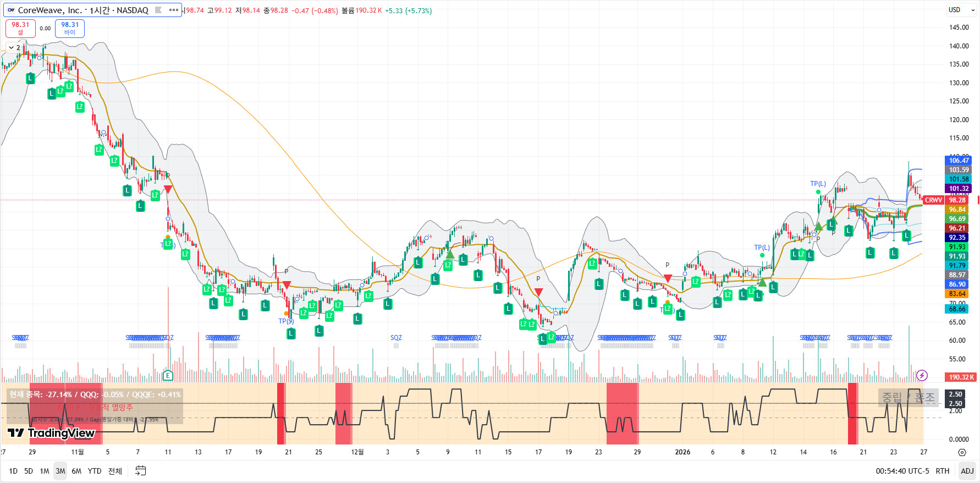The width and height of the screenshot is (980, 483).
Task: Select the 1M time range
Action: click(x=45, y=471)
